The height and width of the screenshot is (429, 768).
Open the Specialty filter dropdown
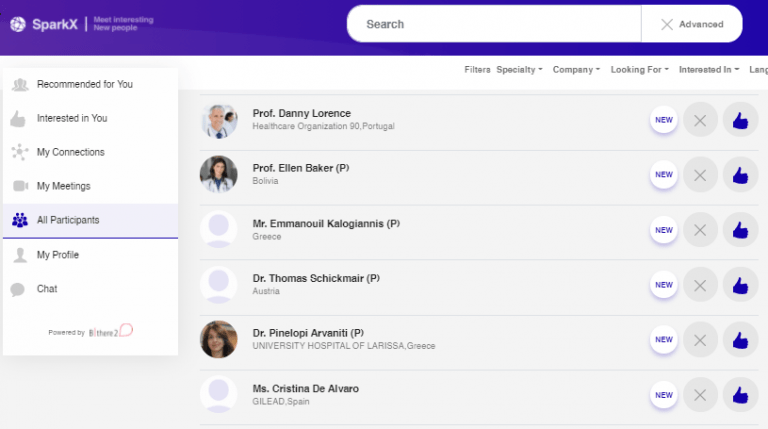click(519, 70)
